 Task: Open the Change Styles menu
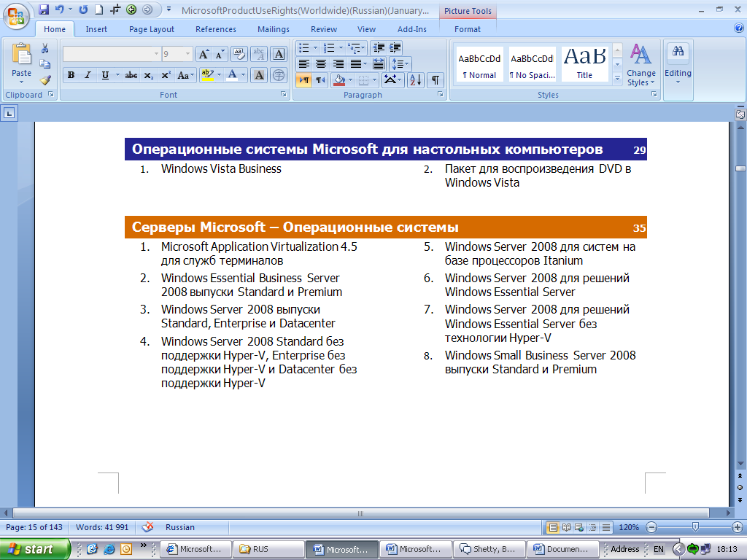click(640, 65)
